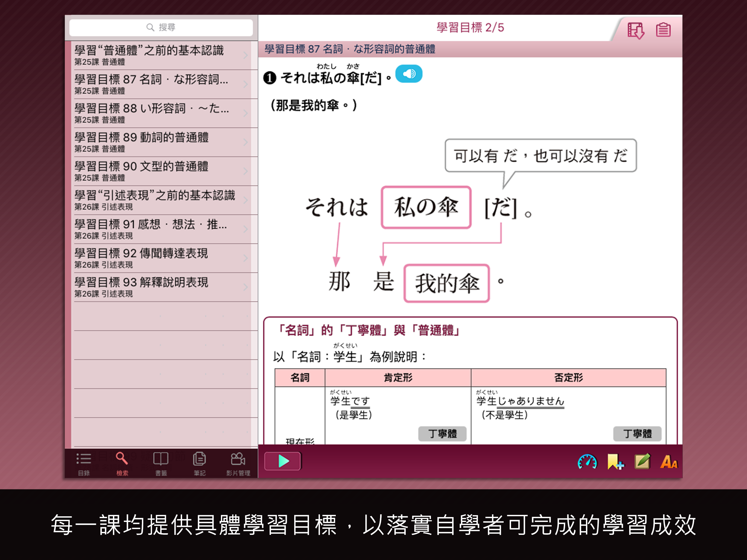The height and width of the screenshot is (560, 747).
Task: Click chevron on 學習“普通體”之前的基本認識 row
Action: coord(246,56)
